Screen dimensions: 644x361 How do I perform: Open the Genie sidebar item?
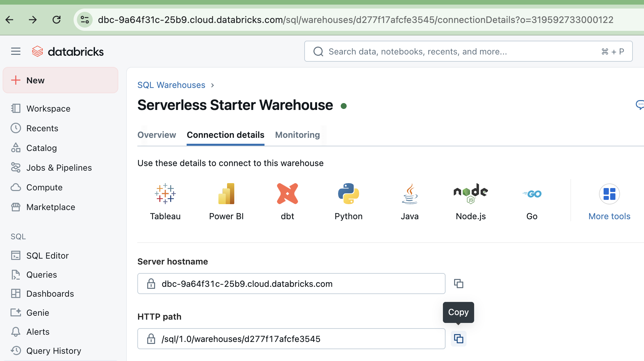pos(37,312)
